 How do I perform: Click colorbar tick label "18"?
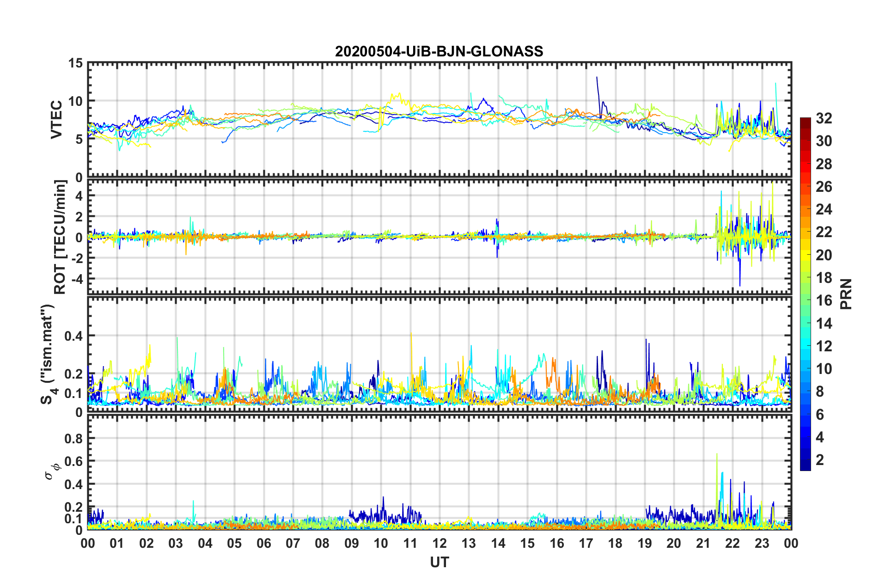[x=824, y=278]
